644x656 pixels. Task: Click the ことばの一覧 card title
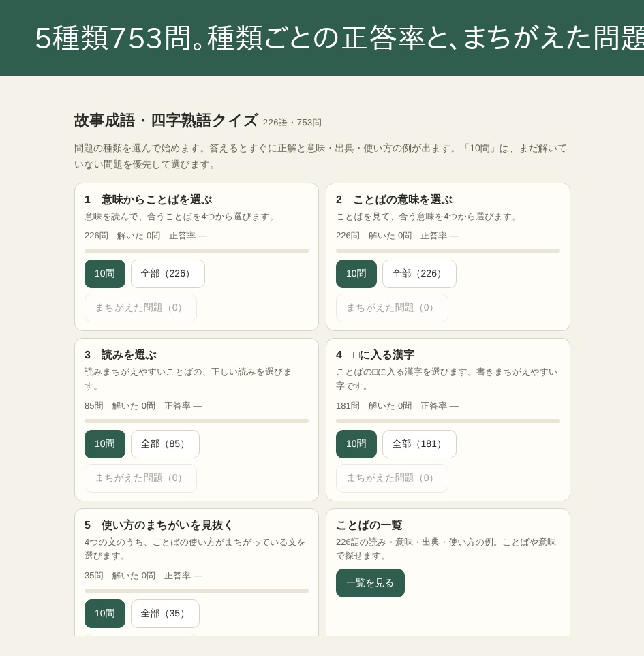(369, 525)
